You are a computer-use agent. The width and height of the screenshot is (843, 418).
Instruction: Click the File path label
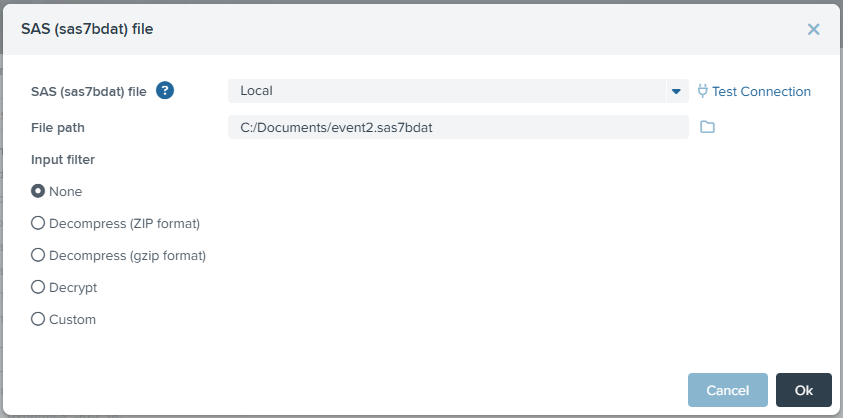click(58, 128)
